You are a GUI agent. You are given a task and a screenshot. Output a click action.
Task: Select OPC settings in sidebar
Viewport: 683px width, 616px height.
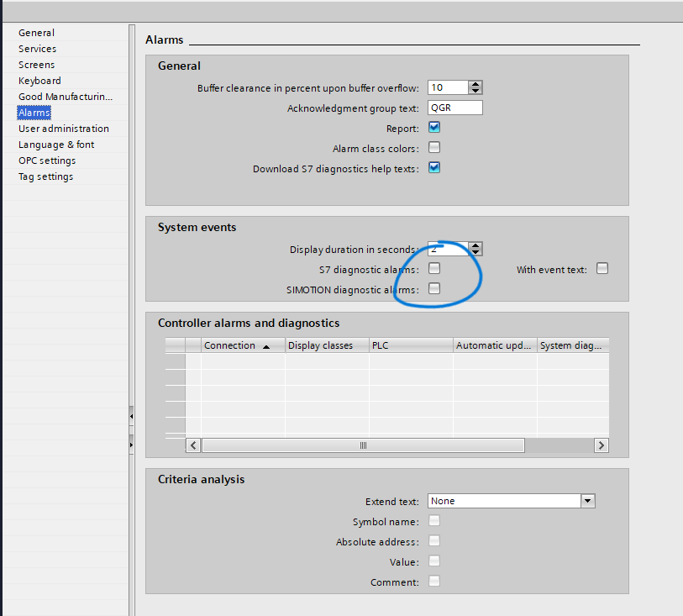pyautogui.click(x=47, y=161)
